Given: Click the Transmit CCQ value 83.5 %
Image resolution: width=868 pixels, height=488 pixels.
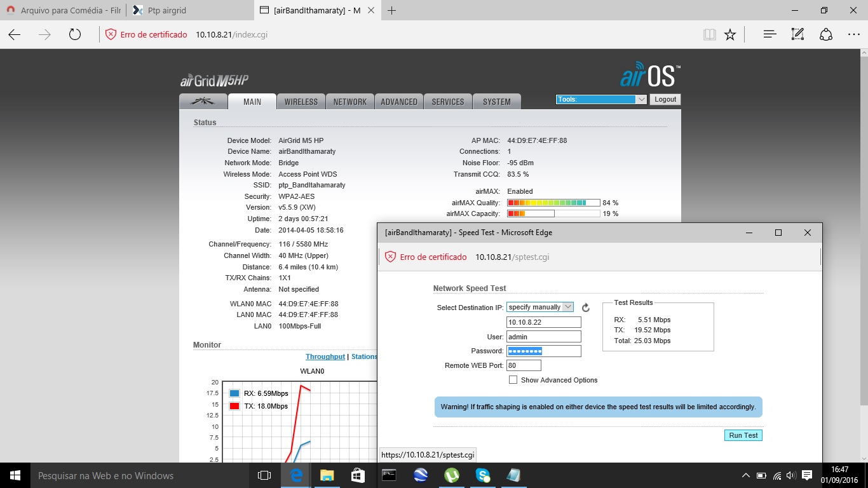Looking at the screenshot, I should click(518, 174).
